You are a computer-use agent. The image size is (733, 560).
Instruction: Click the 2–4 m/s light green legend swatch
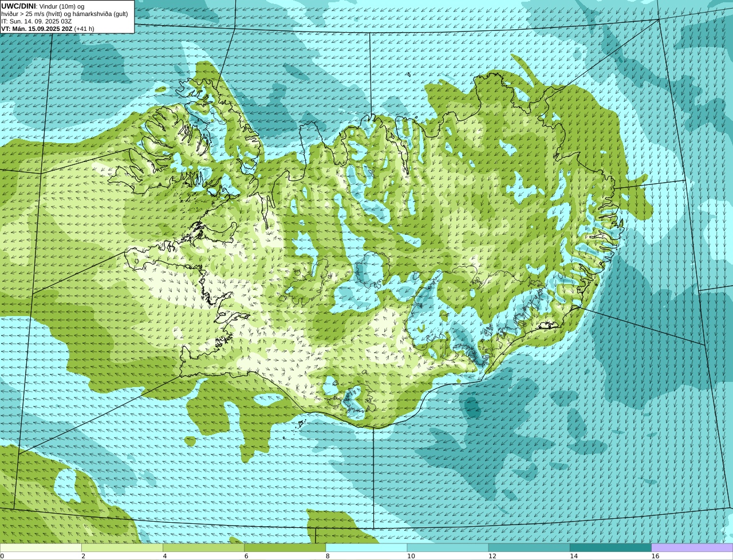(122, 548)
